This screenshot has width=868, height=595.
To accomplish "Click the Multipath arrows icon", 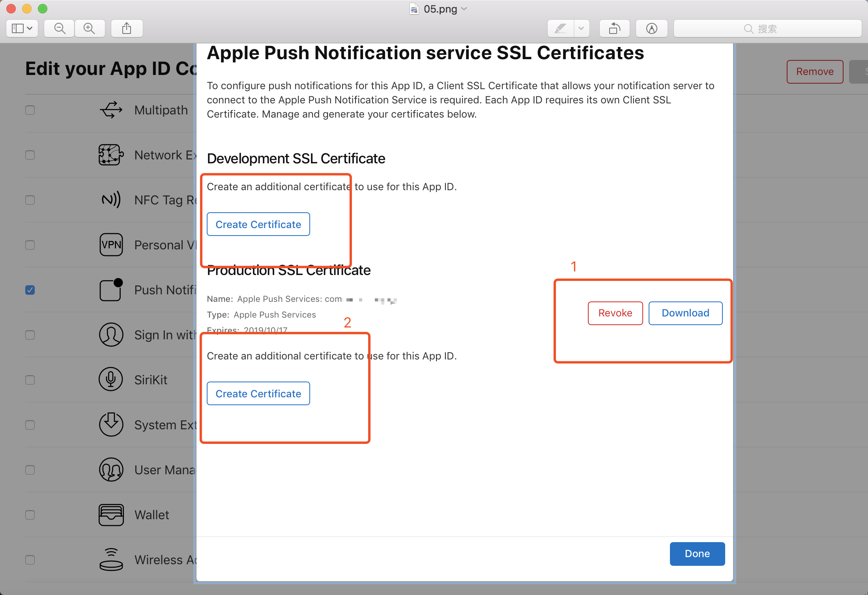I will pyautogui.click(x=111, y=110).
